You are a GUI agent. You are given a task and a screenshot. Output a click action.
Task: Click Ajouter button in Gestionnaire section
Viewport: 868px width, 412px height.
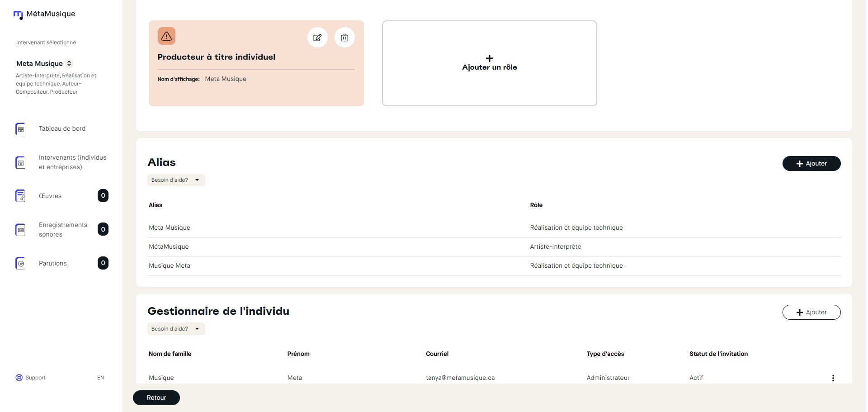tap(811, 313)
